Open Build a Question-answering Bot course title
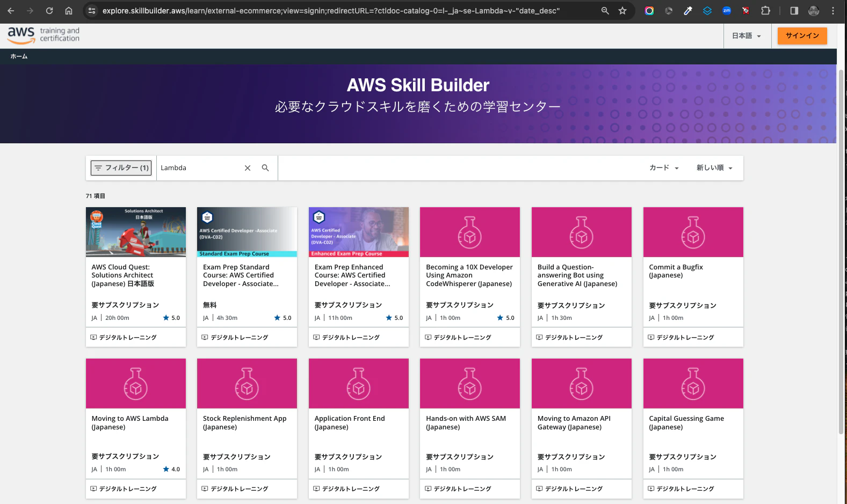The width and height of the screenshot is (847, 504). click(577, 275)
